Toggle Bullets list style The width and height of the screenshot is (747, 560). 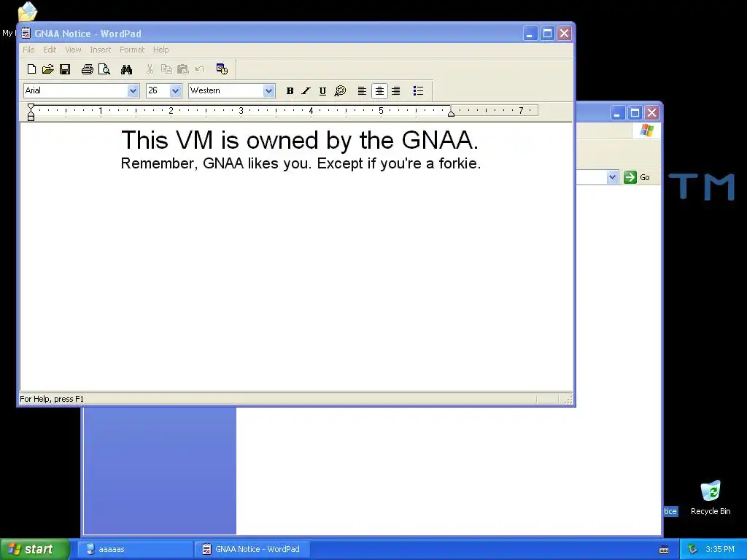coord(418,91)
